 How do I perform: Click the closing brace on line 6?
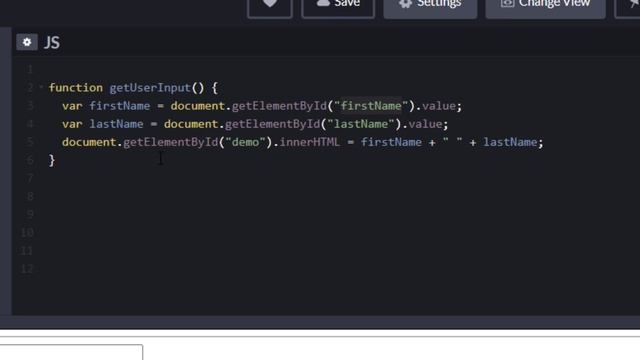coord(52,160)
